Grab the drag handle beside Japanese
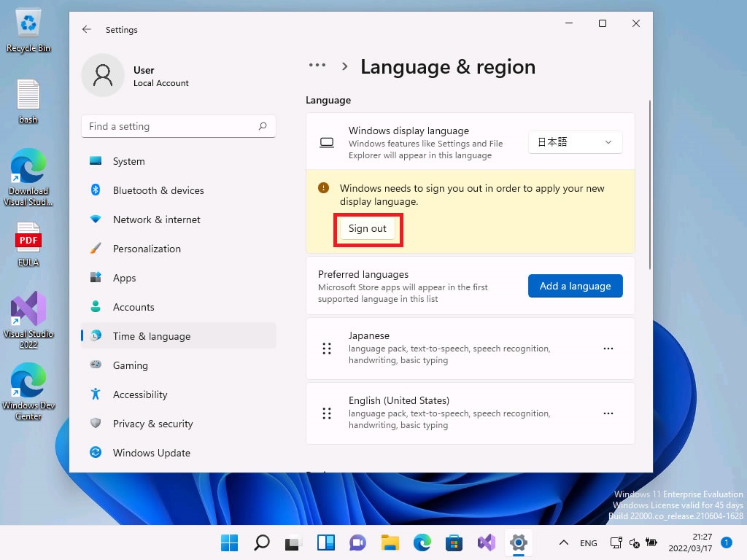The image size is (747, 560). pyautogui.click(x=327, y=349)
